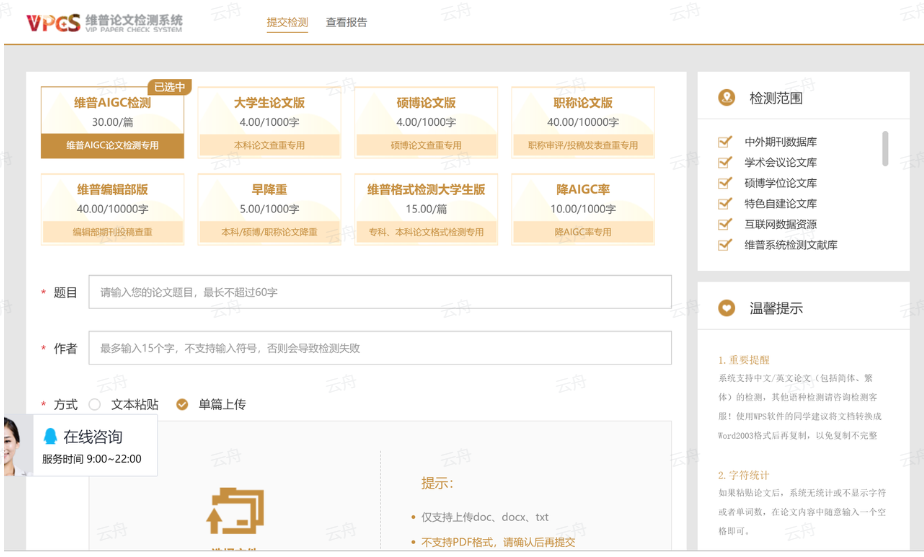Select the 维普格式检测大学生版 card
The image size is (924, 557).
click(426, 209)
